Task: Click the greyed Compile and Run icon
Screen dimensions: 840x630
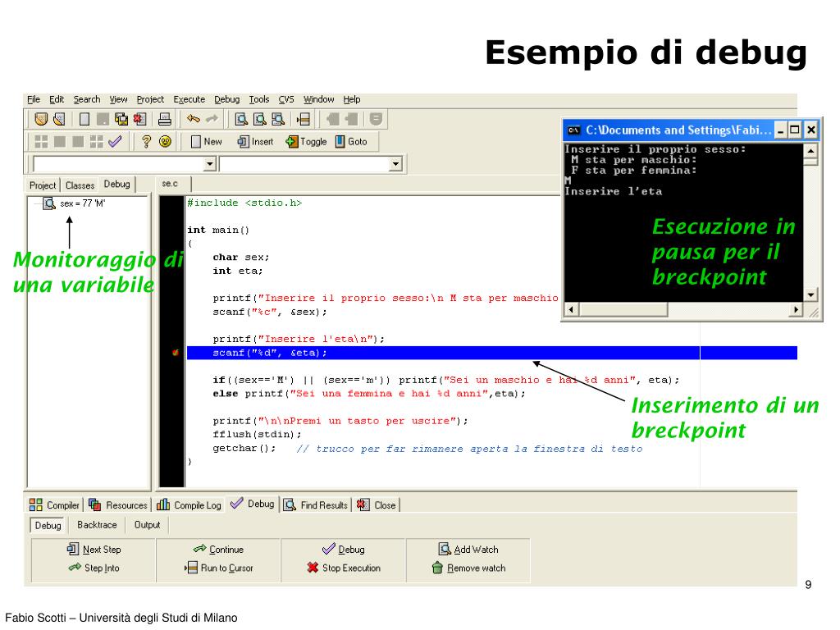Action: pyautogui.click(x=78, y=141)
